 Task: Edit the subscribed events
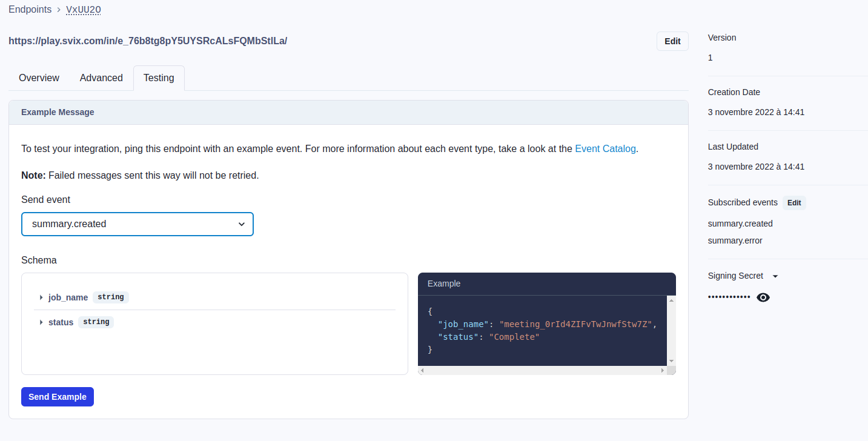[x=794, y=203]
